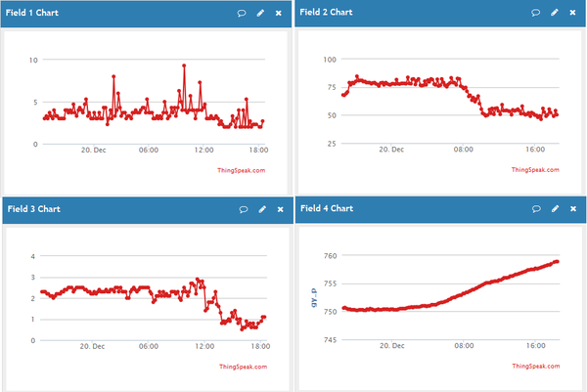Screen dimensions: 587x392
Task: Open comments on Field 1 Chart
Action: 242,13
